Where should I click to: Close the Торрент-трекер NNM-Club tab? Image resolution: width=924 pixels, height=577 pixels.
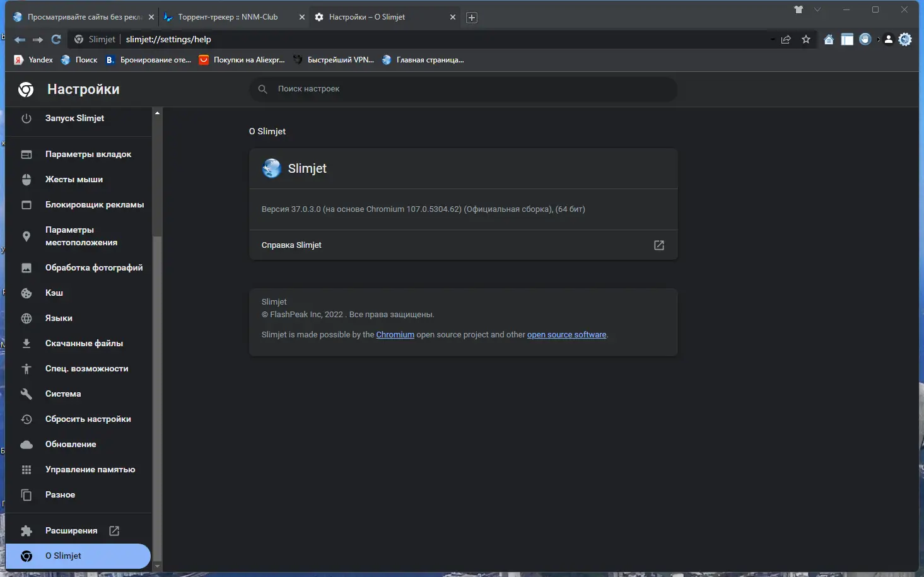pos(302,18)
